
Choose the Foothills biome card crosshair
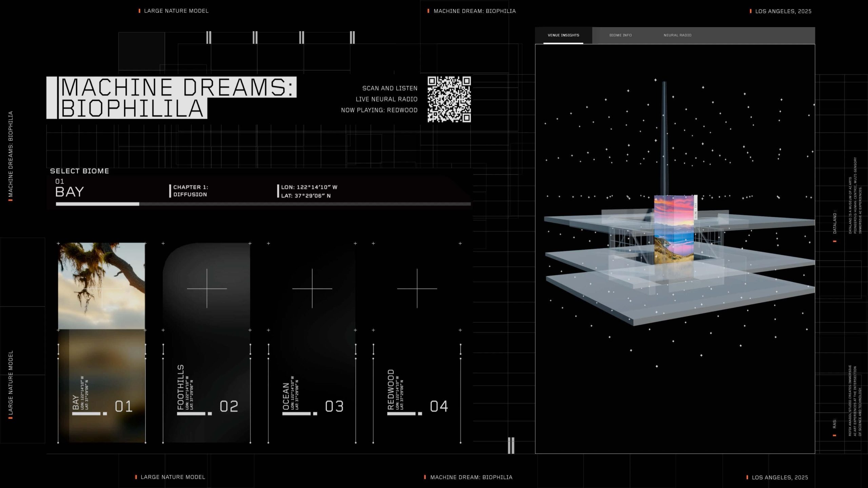pos(207,289)
